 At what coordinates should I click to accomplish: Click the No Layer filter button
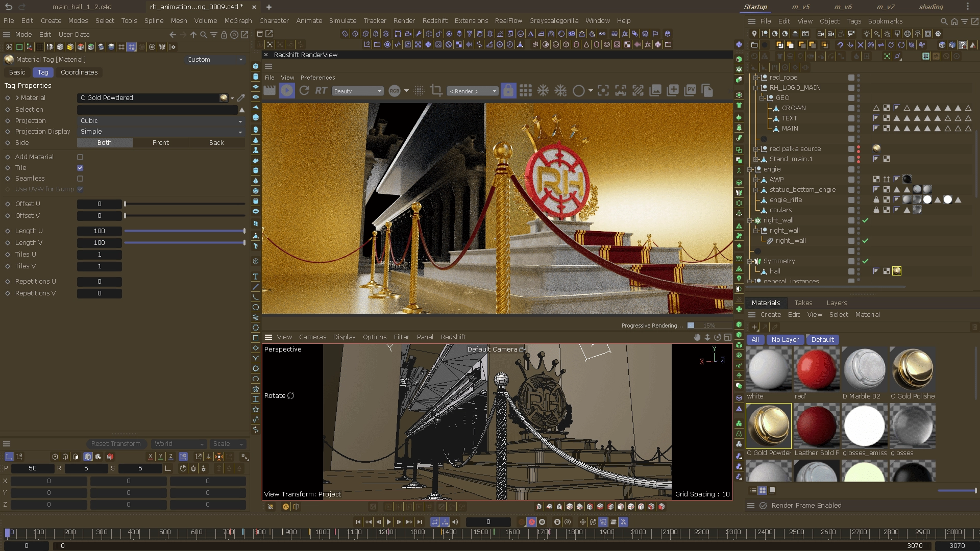click(x=785, y=340)
